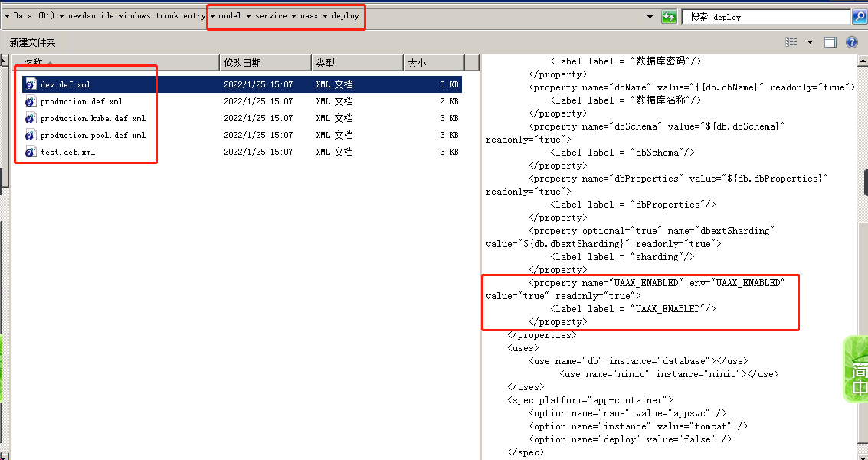
Task: Click the change view layout icon
Action: pos(791,42)
